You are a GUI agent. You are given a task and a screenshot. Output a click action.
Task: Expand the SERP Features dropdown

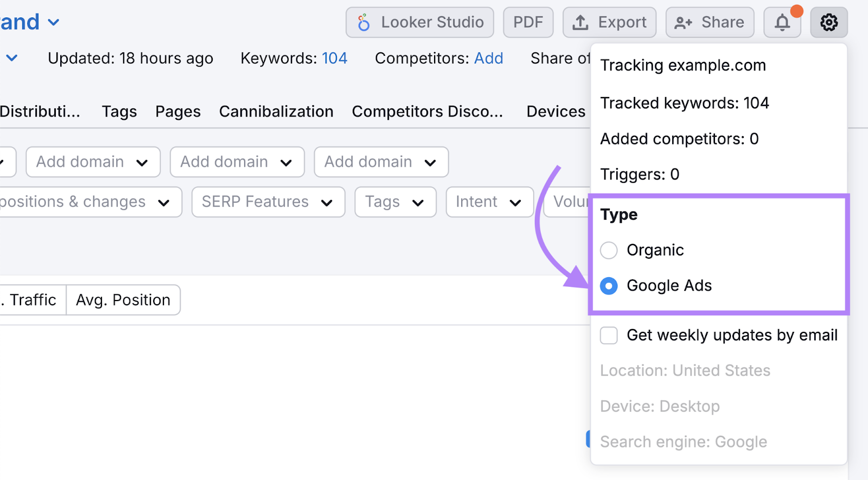268,202
